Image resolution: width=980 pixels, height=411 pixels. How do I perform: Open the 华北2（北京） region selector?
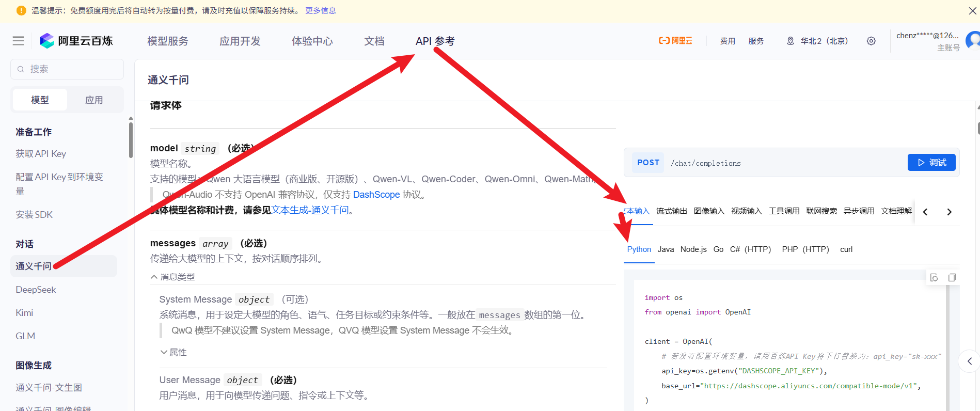(x=817, y=41)
